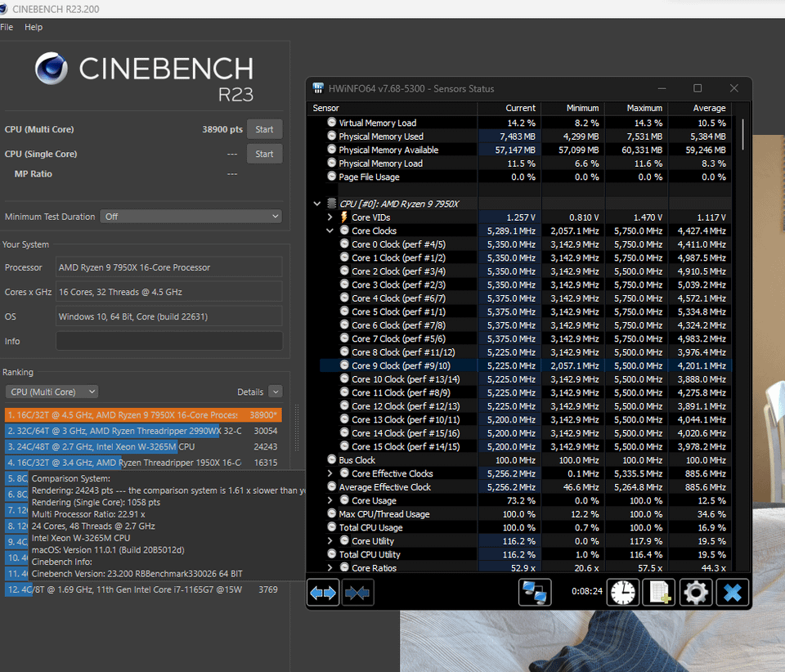
Task: Click the HWiNFO expand/collapse arrows toolbar icon
Action: (x=323, y=593)
